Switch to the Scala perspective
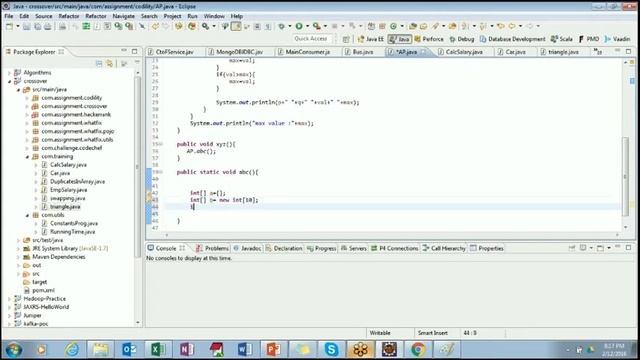640x360 pixels. [562, 39]
